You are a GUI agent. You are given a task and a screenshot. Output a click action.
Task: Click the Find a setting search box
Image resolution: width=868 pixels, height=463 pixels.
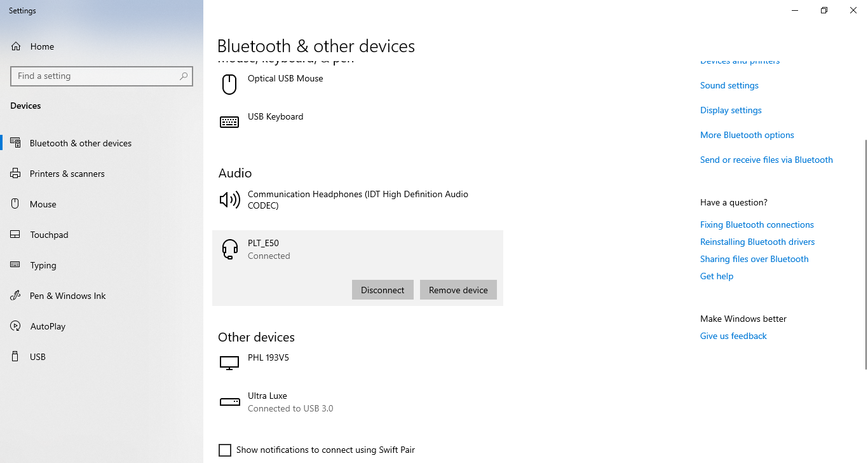[x=95, y=76]
